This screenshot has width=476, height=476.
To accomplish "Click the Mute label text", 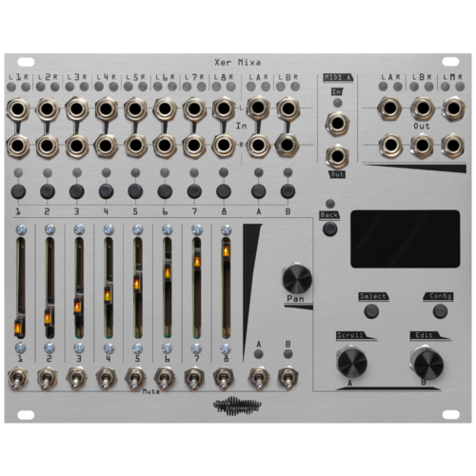I will (151, 391).
